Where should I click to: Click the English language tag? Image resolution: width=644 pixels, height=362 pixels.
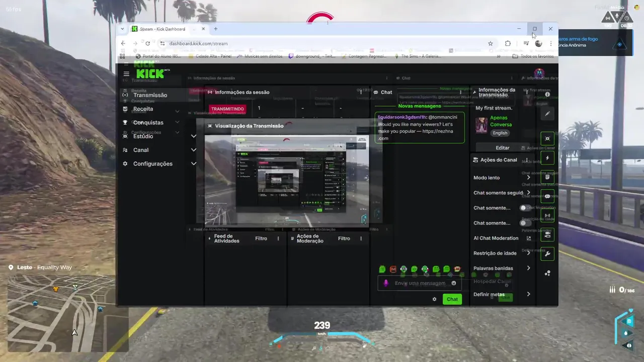pos(500,133)
